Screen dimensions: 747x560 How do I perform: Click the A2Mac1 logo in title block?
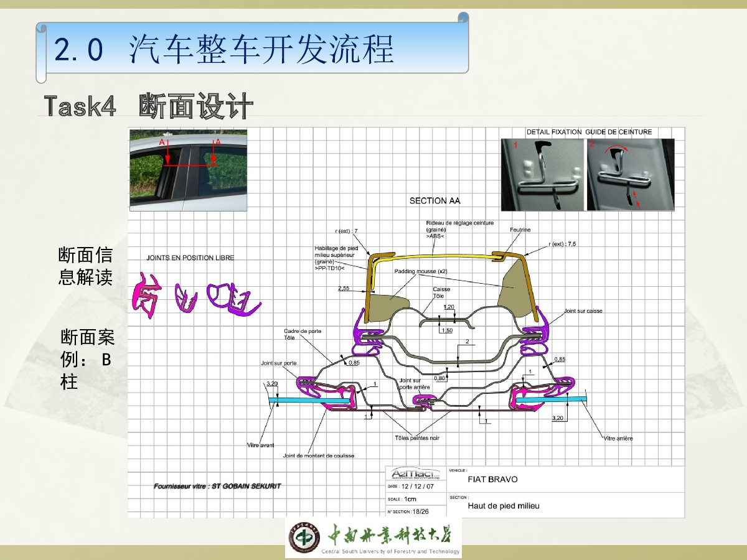(415, 473)
